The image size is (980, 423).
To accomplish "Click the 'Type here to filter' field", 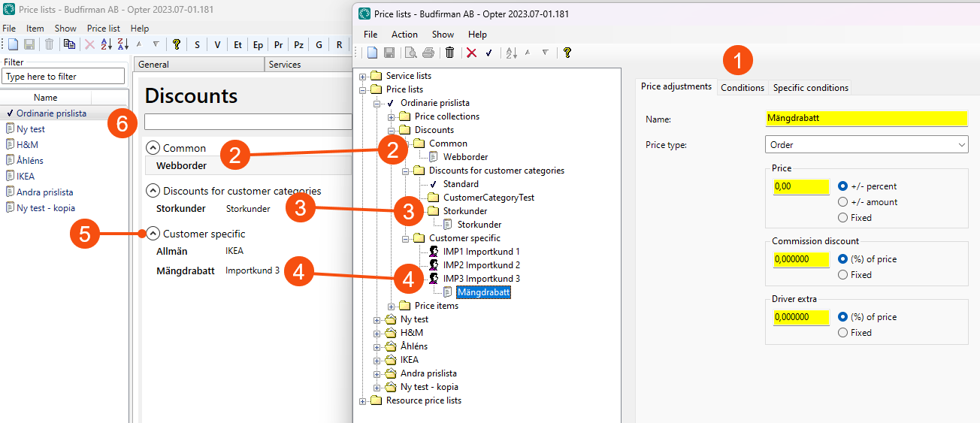I will click(64, 77).
